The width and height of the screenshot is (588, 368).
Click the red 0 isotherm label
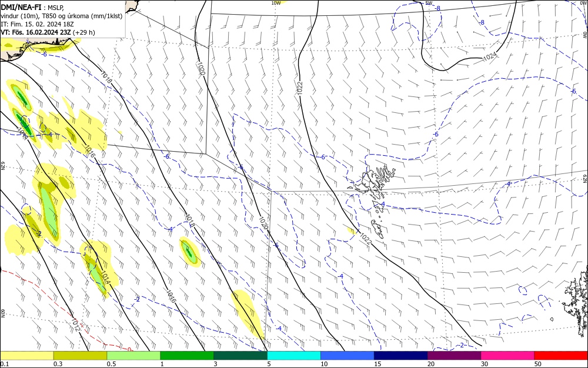129,349
